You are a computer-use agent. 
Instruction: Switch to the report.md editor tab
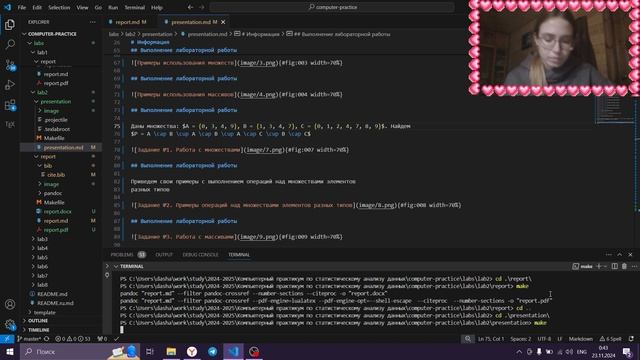click(131, 22)
